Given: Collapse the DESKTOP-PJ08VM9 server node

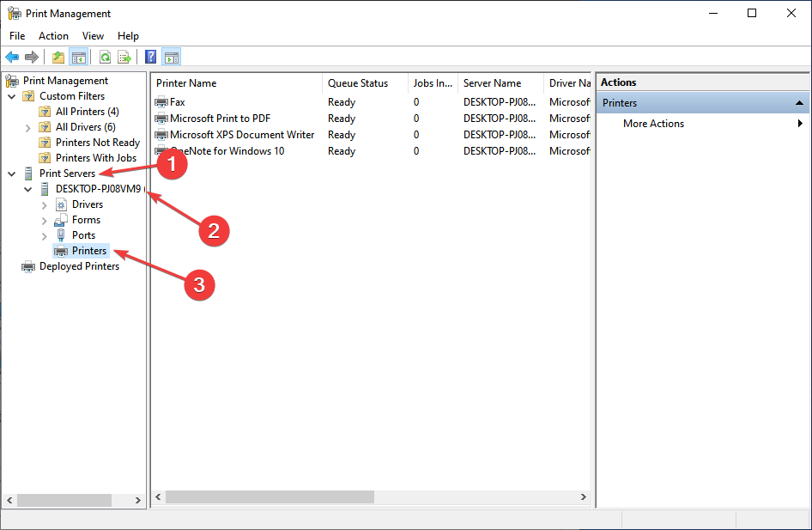Looking at the screenshot, I should pos(28,190).
